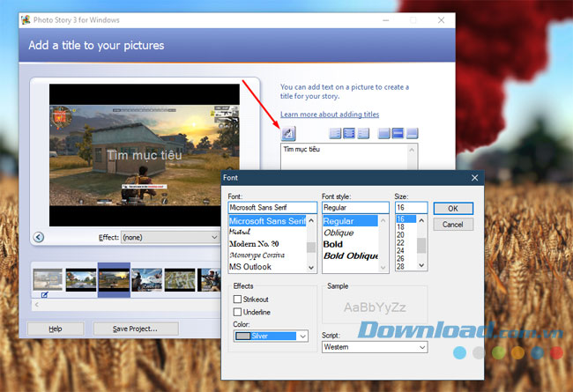Click the Silver color swatch
This screenshot has width=573, height=392.
pyautogui.click(x=242, y=337)
